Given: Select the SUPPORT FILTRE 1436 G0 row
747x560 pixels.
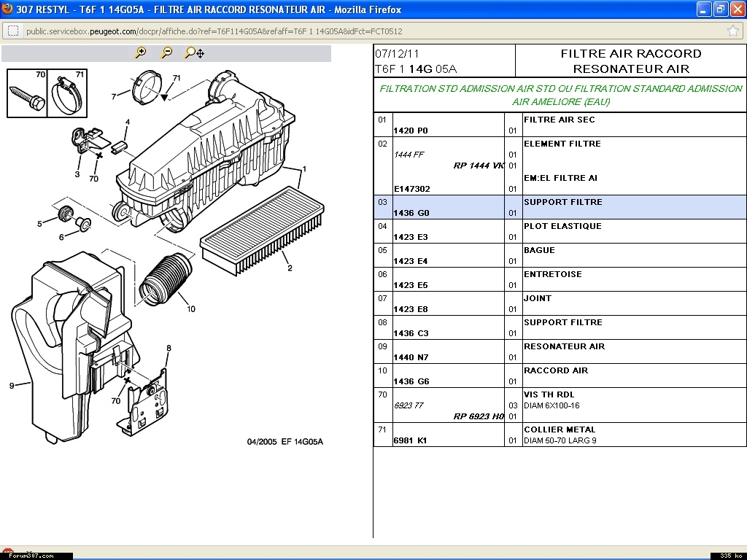Looking at the screenshot, I should coord(560,207).
